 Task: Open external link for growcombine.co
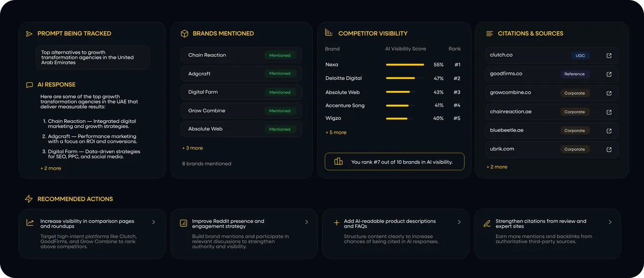coord(609,93)
